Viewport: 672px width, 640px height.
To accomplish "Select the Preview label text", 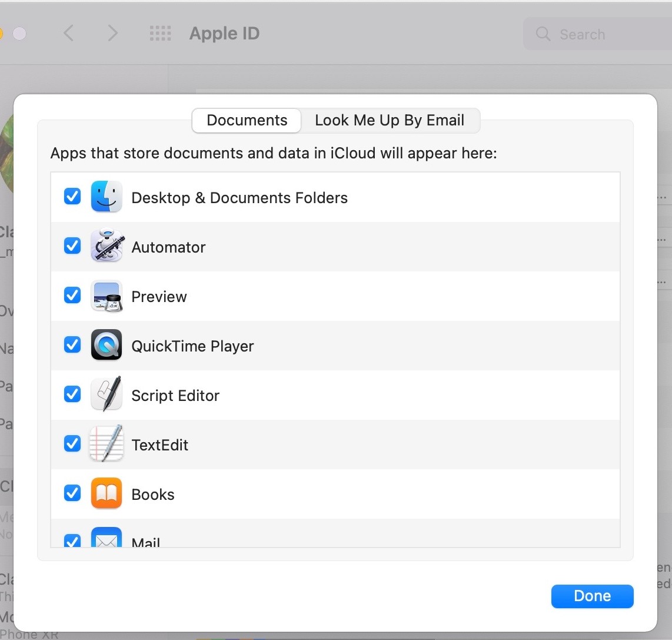I will (159, 297).
